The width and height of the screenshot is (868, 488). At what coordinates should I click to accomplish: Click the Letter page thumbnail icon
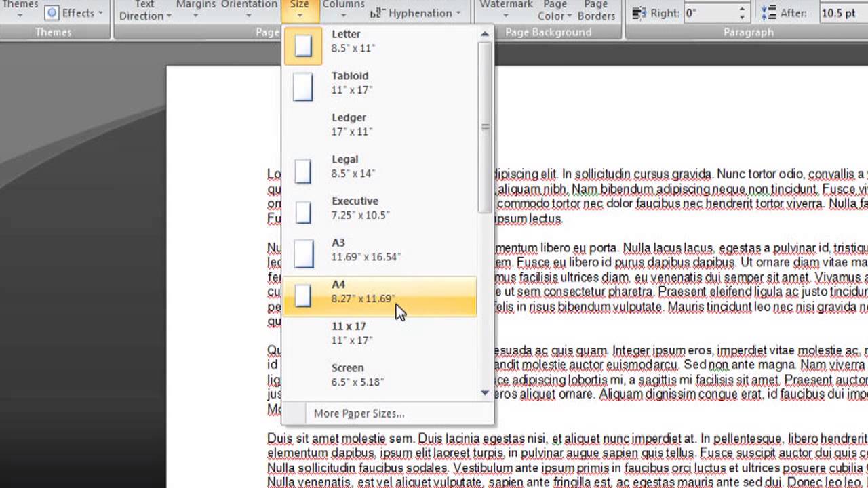click(303, 45)
